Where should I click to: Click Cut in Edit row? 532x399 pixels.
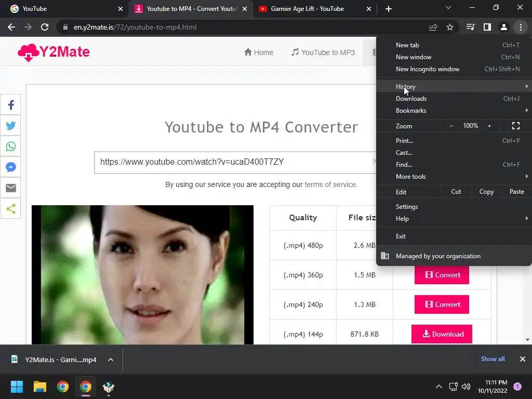[456, 192]
